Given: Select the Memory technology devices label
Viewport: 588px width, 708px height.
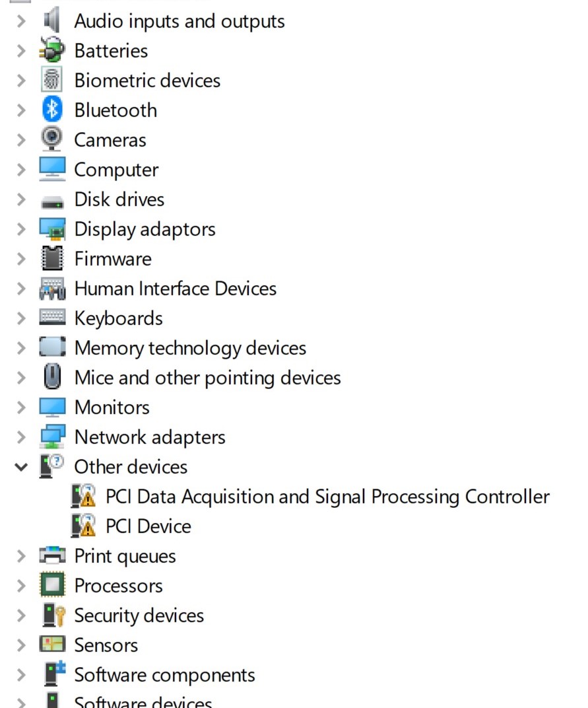Looking at the screenshot, I should (x=190, y=348).
